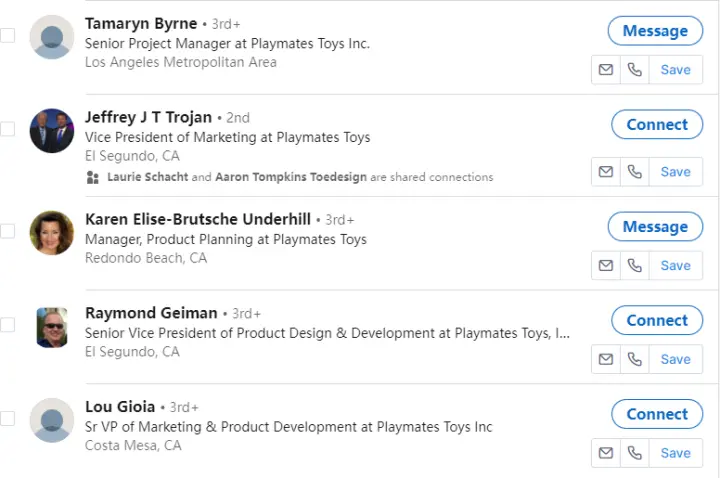Viewport: 720px width, 478px height.
Task: Check the box next to Tamaryn Byrne
Action: [x=8, y=36]
